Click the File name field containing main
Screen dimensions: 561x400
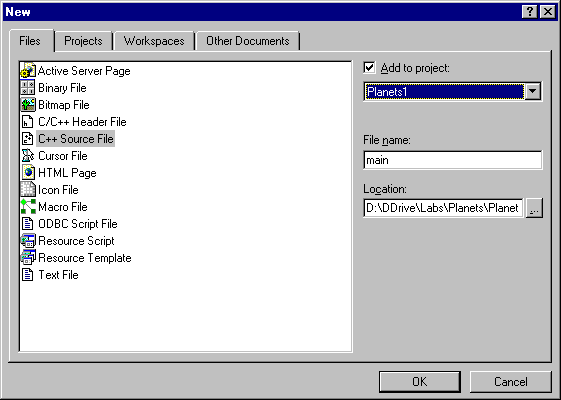pyautogui.click(x=453, y=160)
